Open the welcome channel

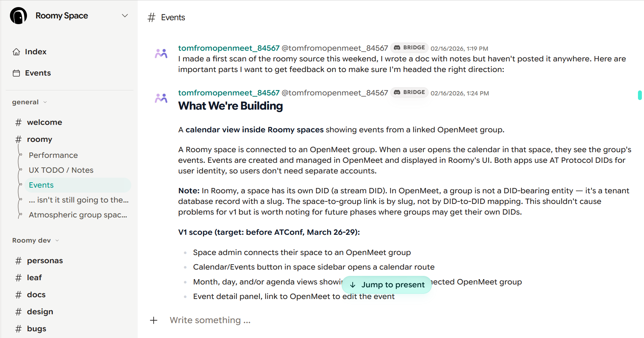(44, 122)
